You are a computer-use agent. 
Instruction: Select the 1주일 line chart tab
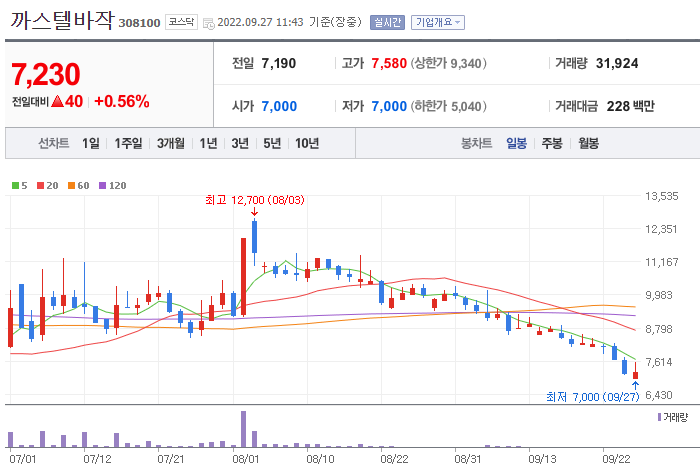click(128, 143)
